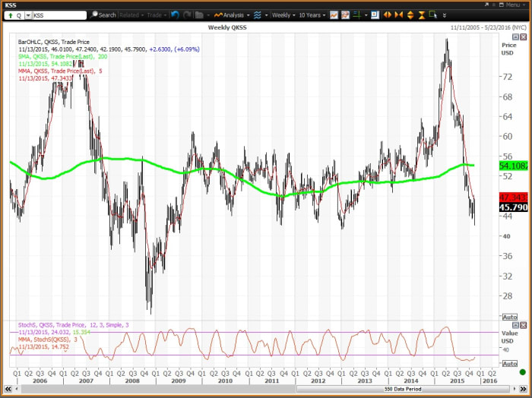
Task: Toggle Auto scale on price axis
Action: pyautogui.click(x=509, y=317)
